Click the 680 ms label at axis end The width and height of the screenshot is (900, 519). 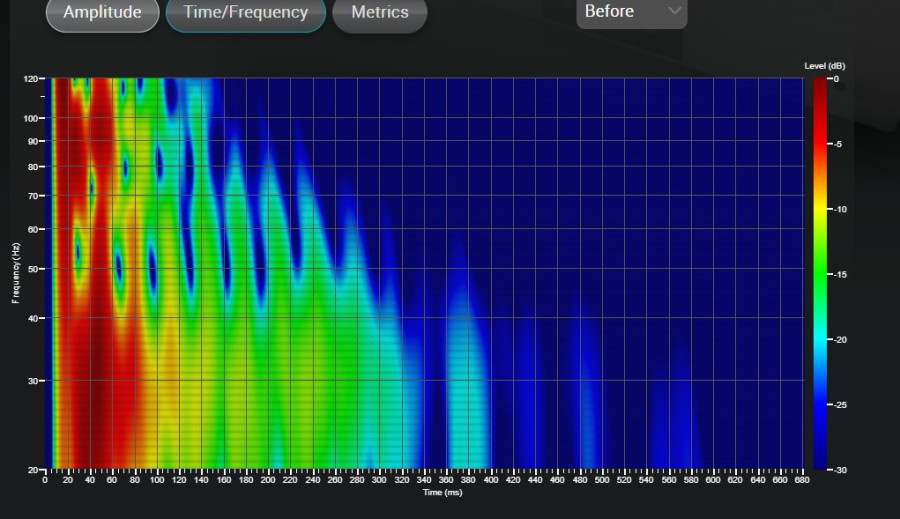[802, 480]
